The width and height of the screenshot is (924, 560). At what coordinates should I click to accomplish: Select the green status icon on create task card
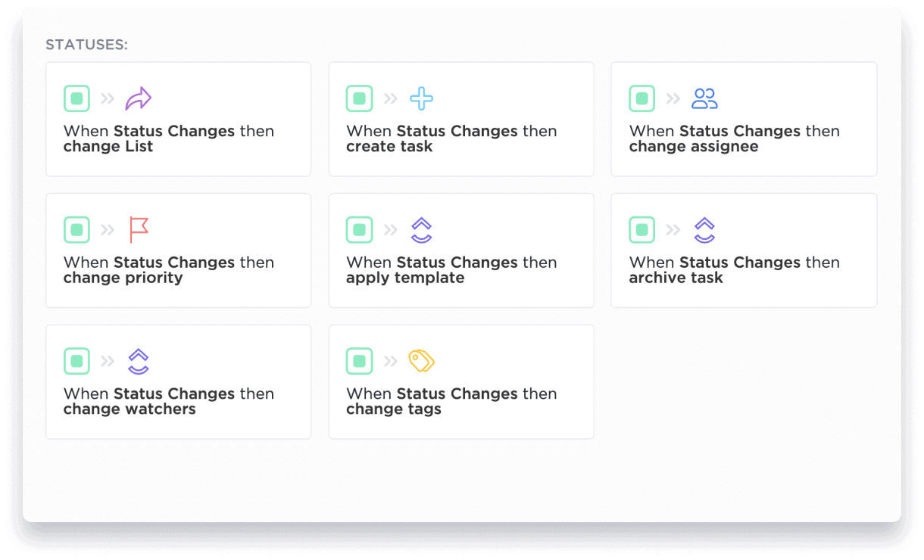tap(359, 98)
